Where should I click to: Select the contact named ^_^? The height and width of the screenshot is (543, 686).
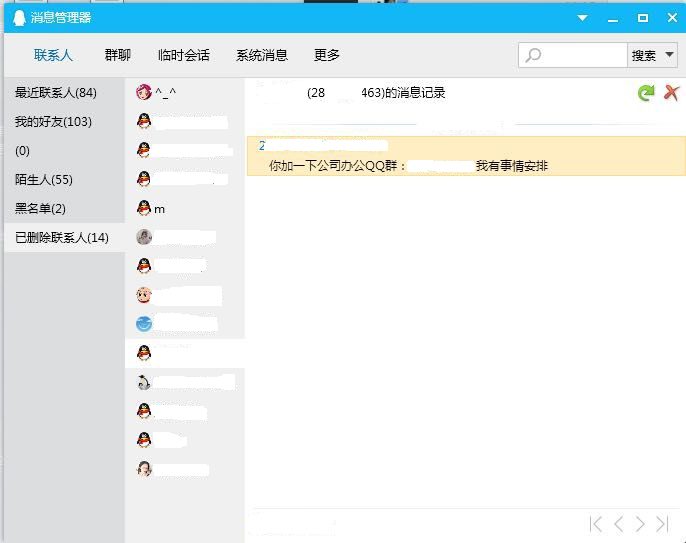coord(185,92)
